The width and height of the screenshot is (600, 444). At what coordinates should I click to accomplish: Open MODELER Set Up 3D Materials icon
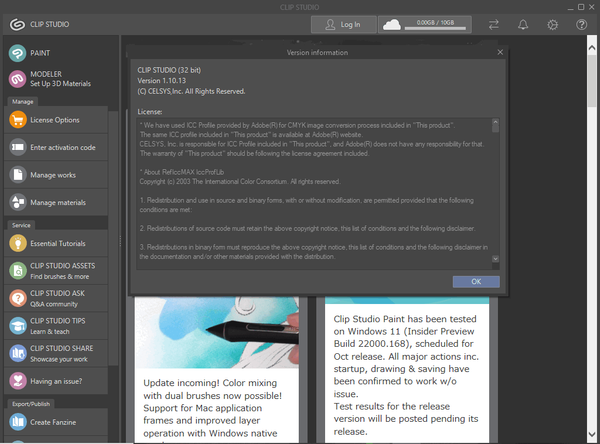tap(18, 79)
